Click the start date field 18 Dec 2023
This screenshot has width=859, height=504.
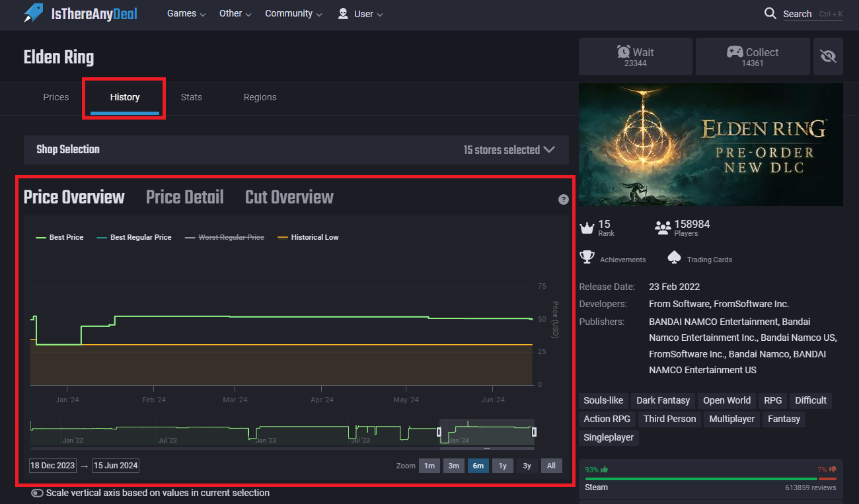tap(52, 466)
